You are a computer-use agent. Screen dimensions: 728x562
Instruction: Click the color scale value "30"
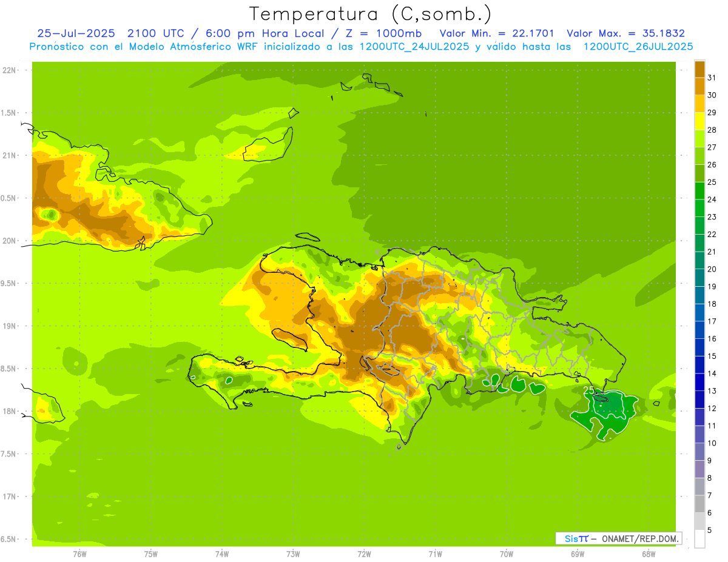[x=712, y=95]
